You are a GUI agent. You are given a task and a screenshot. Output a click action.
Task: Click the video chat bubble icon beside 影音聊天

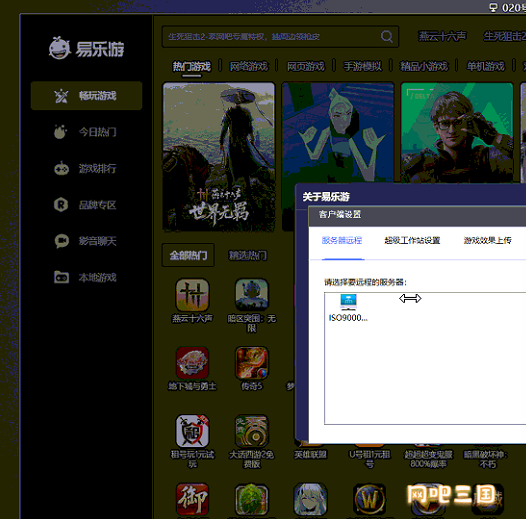tap(62, 241)
